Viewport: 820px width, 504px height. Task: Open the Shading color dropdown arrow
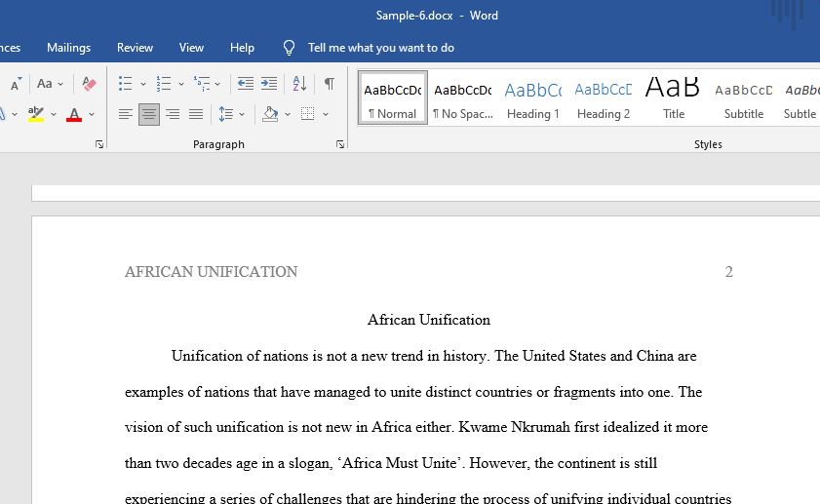288,114
